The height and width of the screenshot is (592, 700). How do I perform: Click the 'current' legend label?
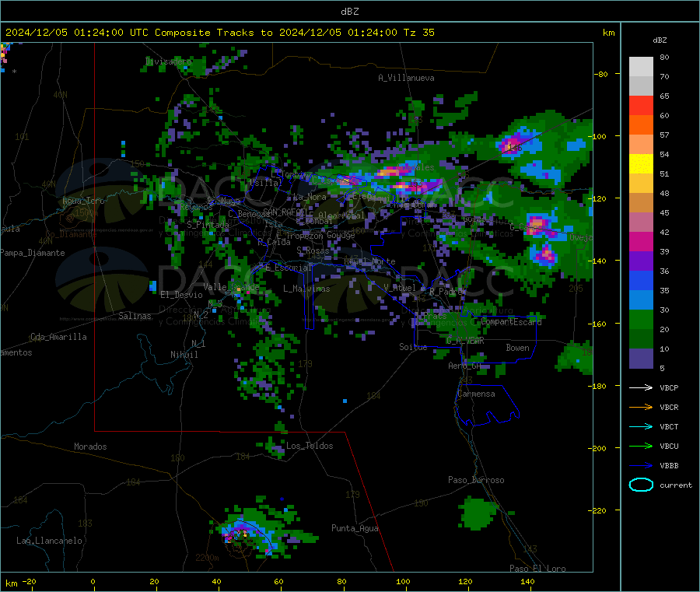[x=676, y=485]
